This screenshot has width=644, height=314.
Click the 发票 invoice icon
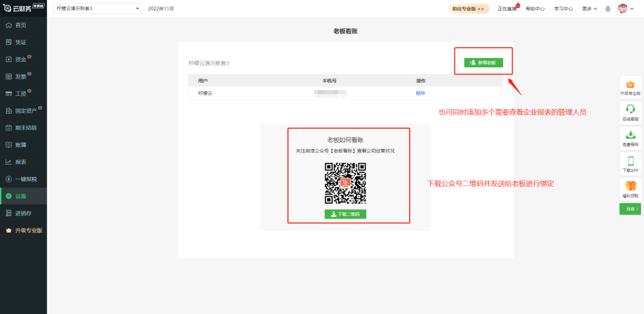8,76
